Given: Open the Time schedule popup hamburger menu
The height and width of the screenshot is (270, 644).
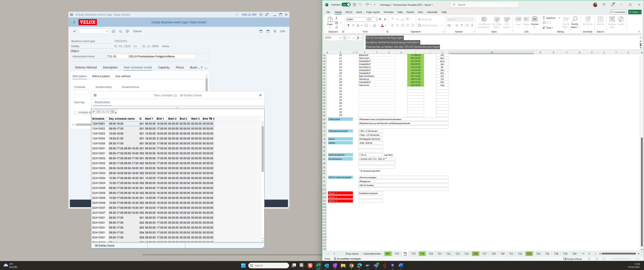Looking at the screenshot, I should [x=95, y=95].
